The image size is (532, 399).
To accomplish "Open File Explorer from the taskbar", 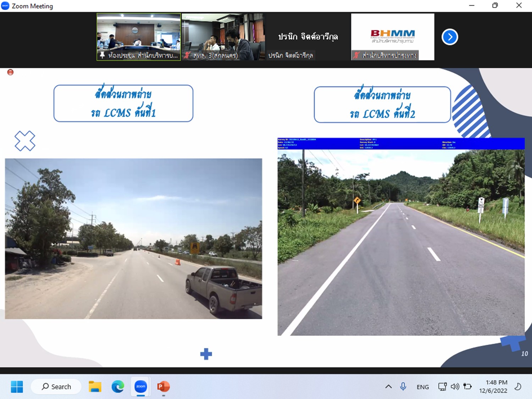I will click(x=95, y=386).
